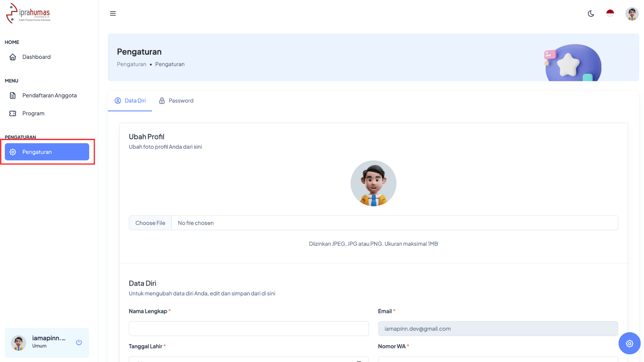Select the Pengaturan sidebar item

(x=47, y=152)
